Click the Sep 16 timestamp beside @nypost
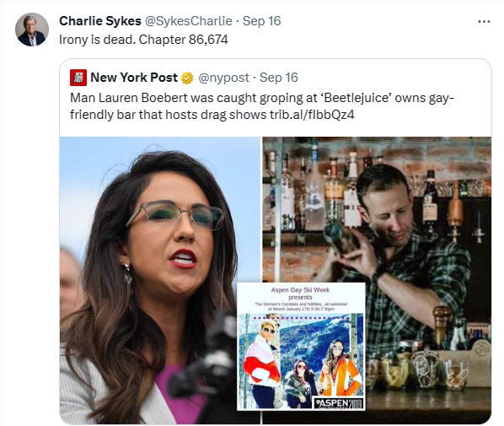 click(279, 78)
